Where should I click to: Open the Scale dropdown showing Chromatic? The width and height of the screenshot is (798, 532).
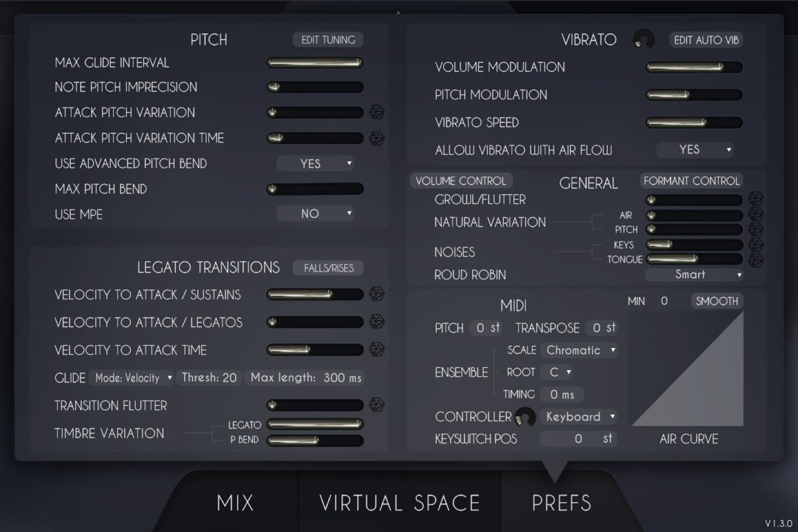pyautogui.click(x=580, y=350)
